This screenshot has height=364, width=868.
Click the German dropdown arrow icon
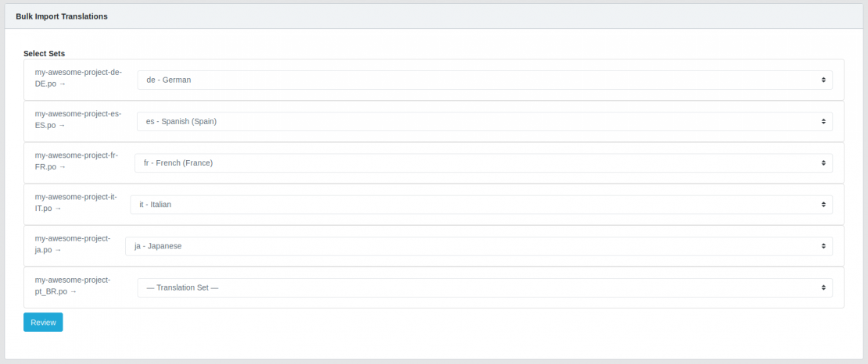click(823, 80)
